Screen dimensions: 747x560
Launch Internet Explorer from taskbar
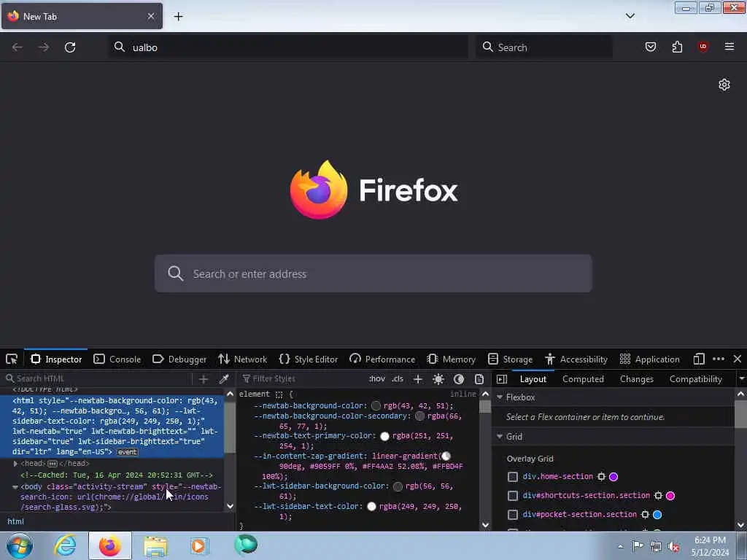point(65,546)
